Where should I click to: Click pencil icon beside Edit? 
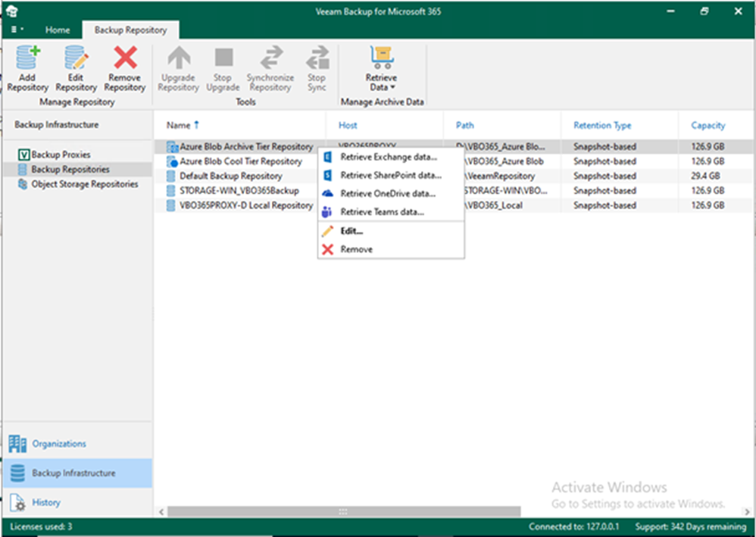point(327,231)
